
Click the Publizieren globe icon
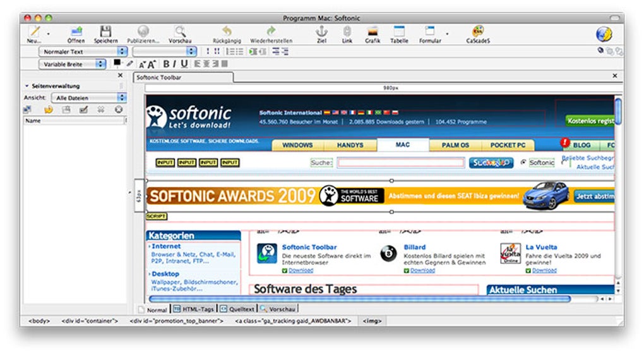[x=143, y=32]
